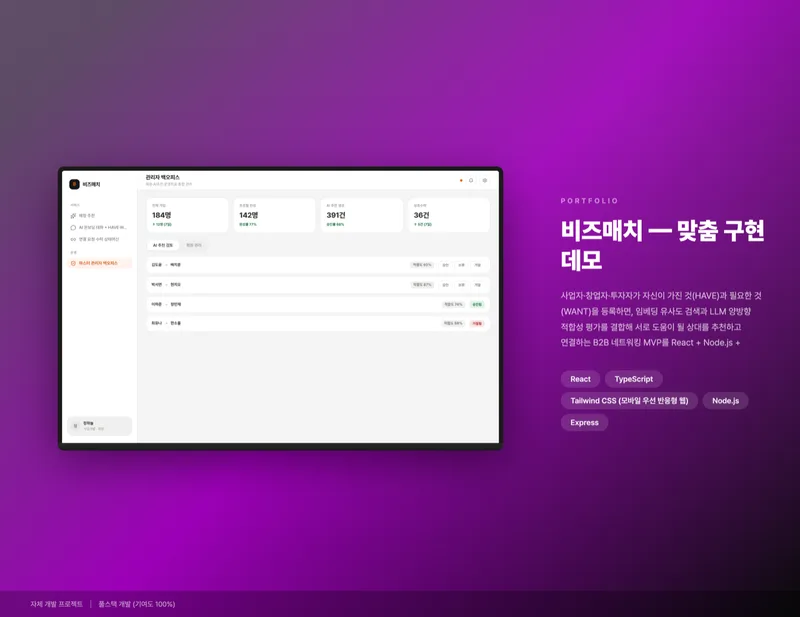800x617 pixels.
Task: Click the red rejected badge in the fourth row
Action: pos(477,324)
